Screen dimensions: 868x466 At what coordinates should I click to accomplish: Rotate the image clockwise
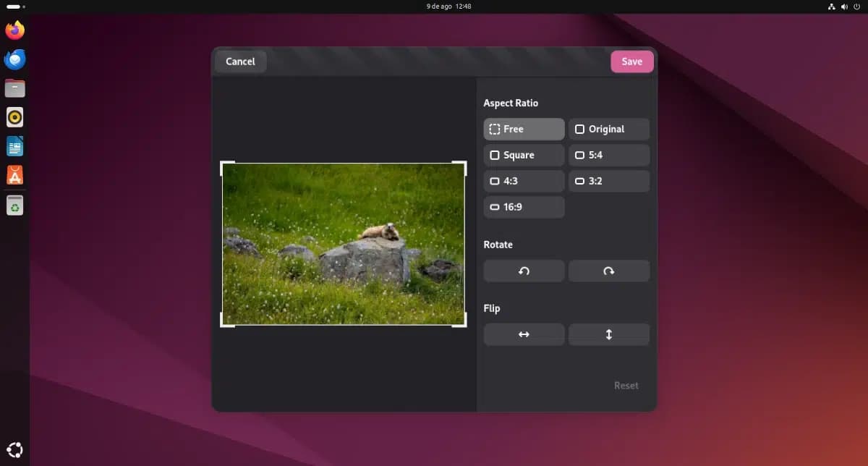click(x=609, y=271)
